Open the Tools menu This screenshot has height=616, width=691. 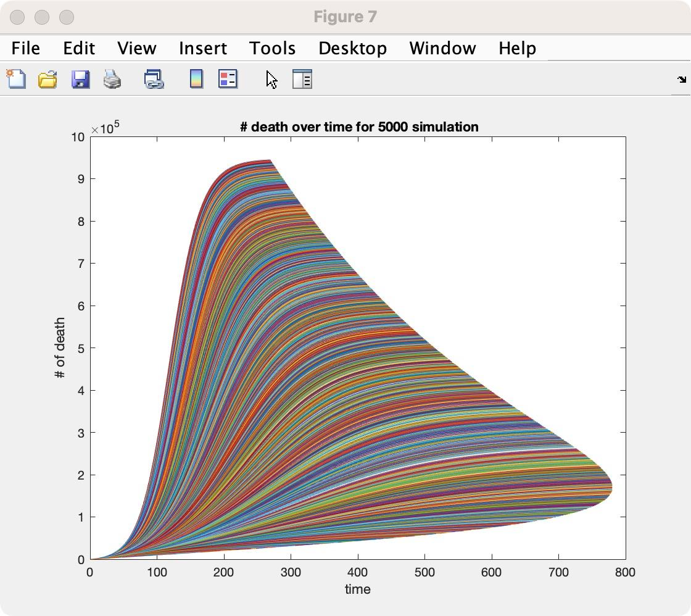tap(272, 48)
